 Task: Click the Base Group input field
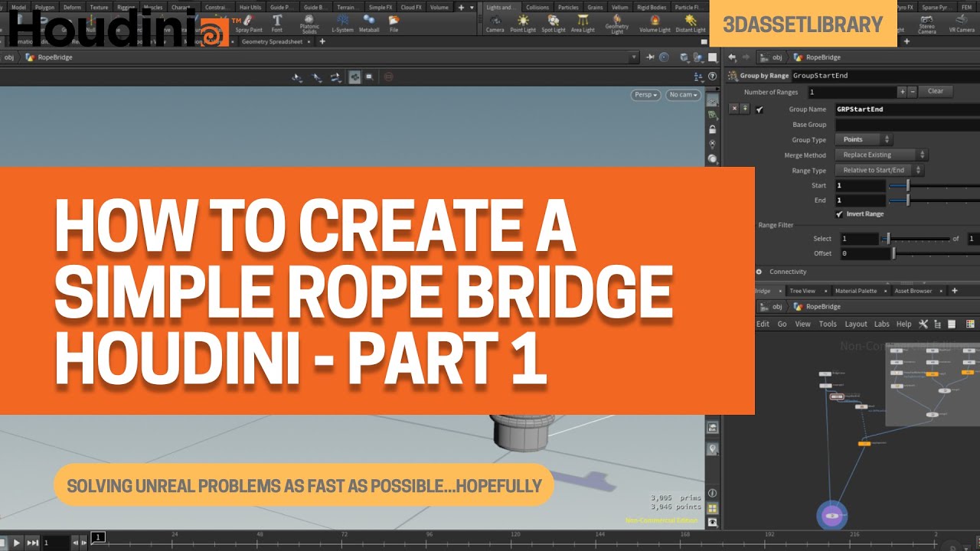(907, 124)
